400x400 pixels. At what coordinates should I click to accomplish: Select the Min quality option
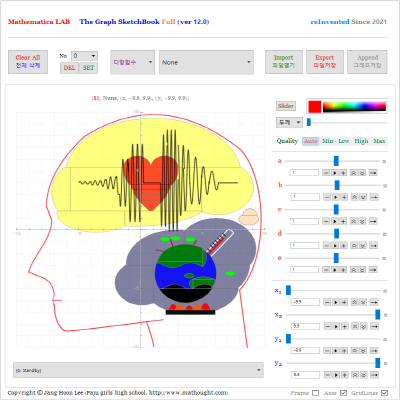tap(328, 141)
